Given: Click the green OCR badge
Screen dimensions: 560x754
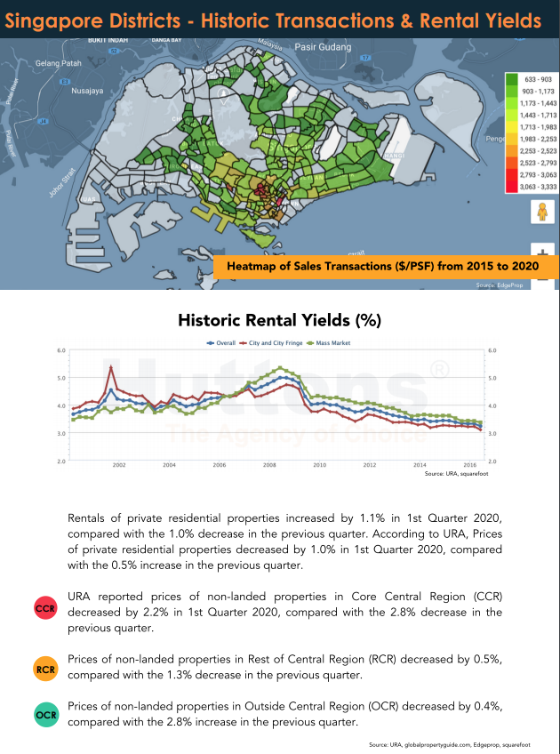Looking at the screenshot, I should point(46,715).
